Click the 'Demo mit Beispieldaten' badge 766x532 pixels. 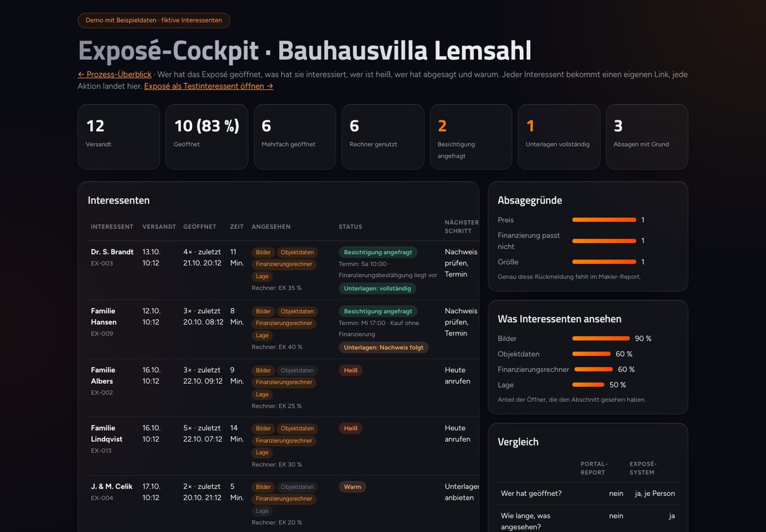tap(154, 20)
